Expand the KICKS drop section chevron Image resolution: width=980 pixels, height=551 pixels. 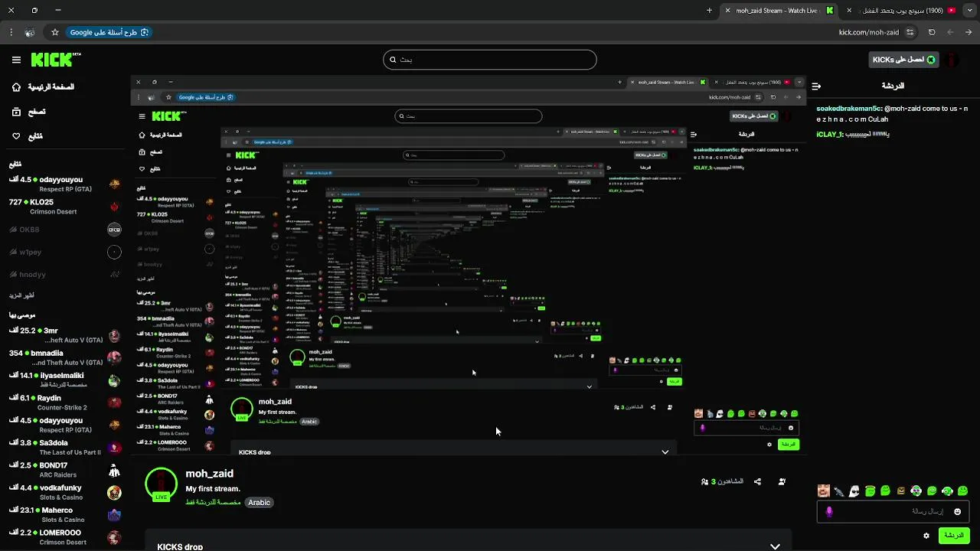click(775, 546)
